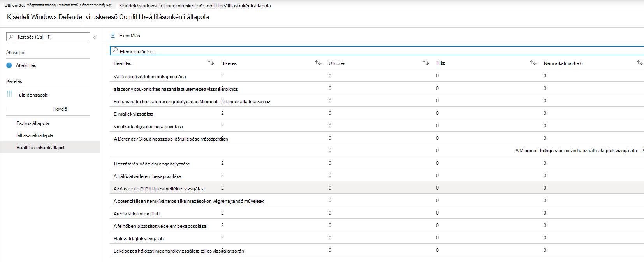Click the Áttekintés info icon
Viewport: 644px width, 262px height.
tap(9, 65)
